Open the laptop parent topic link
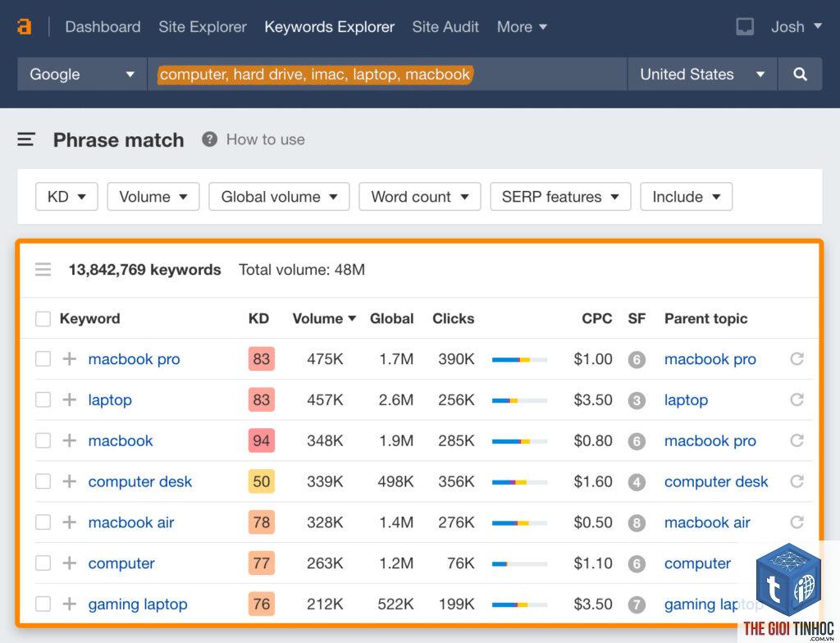This screenshot has width=840, height=643. pyautogui.click(x=686, y=399)
